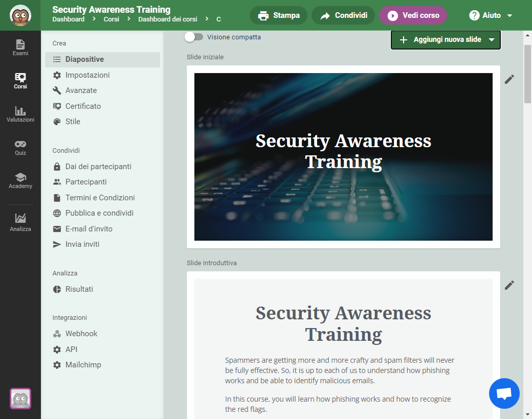The height and width of the screenshot is (419, 532).
Task: Toggle the Visione compatta switch
Action: click(x=194, y=37)
